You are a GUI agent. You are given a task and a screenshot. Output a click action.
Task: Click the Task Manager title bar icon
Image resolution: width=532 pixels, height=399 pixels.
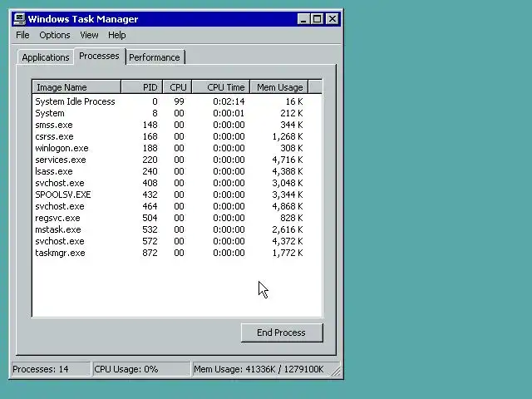(19, 18)
